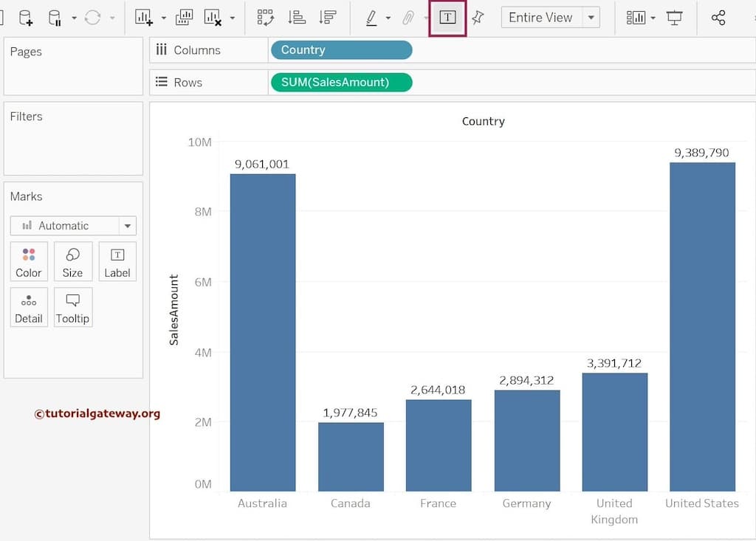Open the Automatic mark type dropdown
Image resolution: width=756 pixels, height=541 pixels.
coord(128,226)
